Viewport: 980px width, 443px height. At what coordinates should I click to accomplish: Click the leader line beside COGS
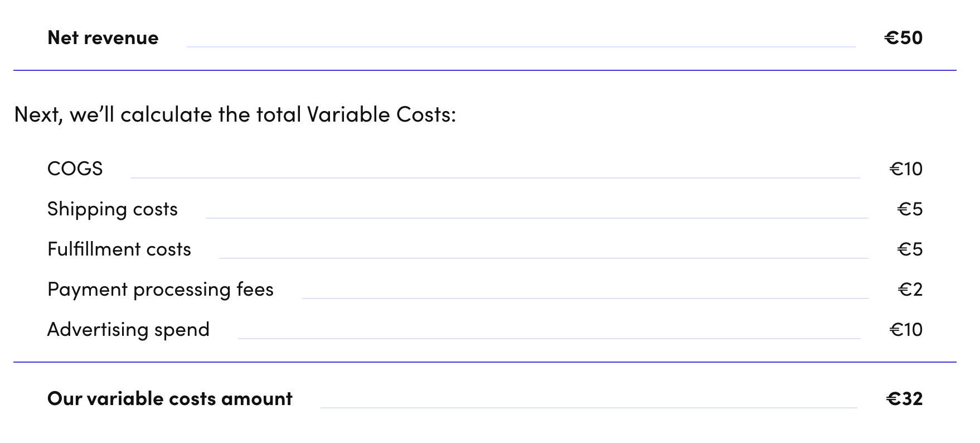tap(496, 178)
